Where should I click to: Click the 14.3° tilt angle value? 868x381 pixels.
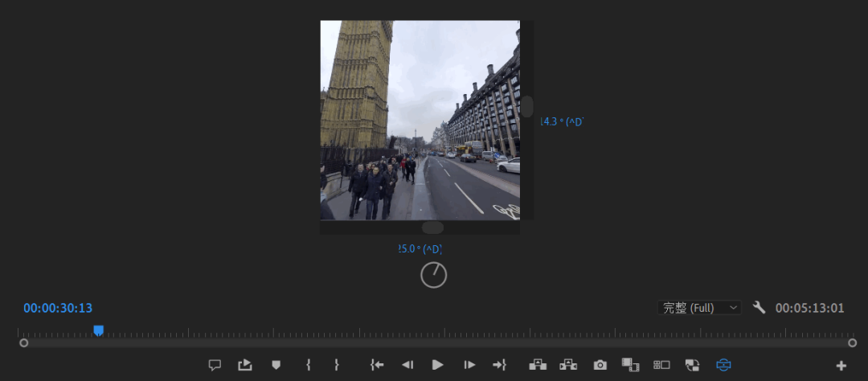(561, 122)
